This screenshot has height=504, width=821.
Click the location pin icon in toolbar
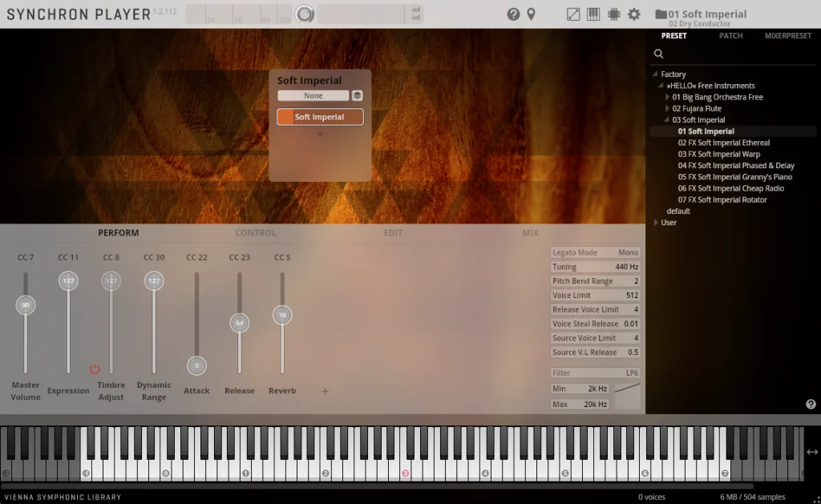(x=531, y=14)
